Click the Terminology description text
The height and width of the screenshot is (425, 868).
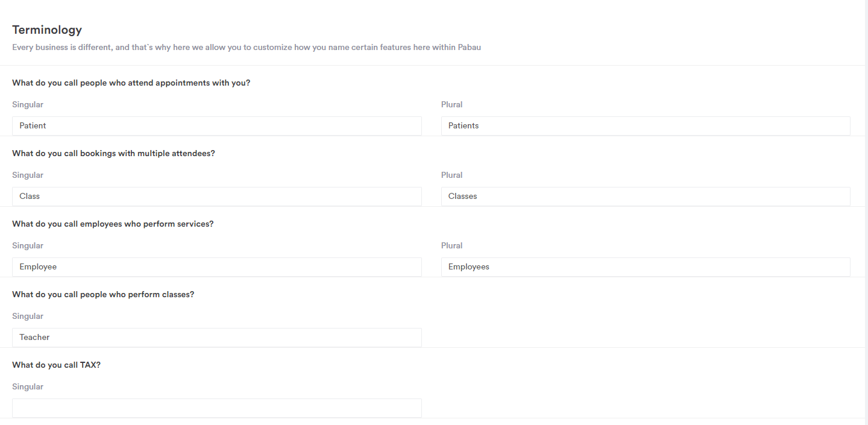pos(247,47)
